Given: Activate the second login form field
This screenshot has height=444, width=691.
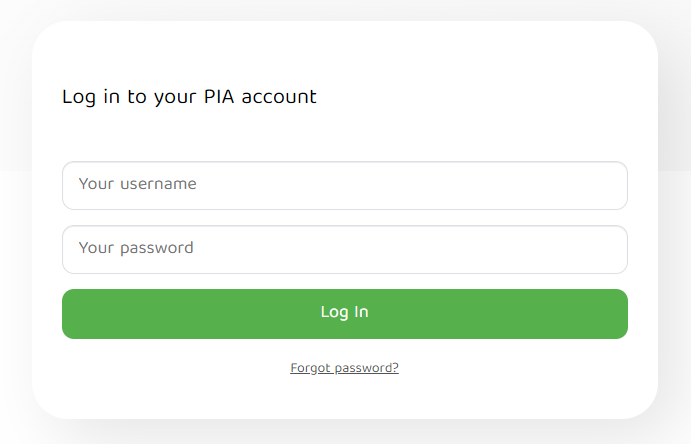Looking at the screenshot, I should [x=344, y=249].
